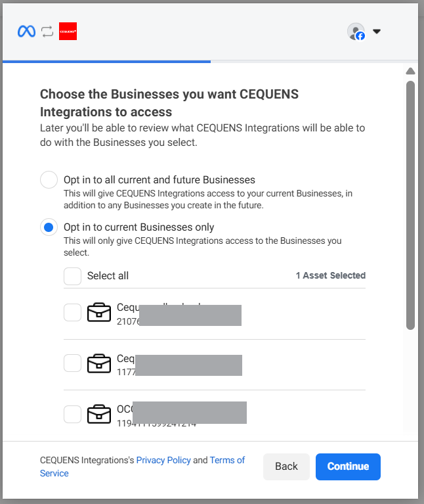424x504 pixels.
Task: Click the Back button
Action: 286,467
